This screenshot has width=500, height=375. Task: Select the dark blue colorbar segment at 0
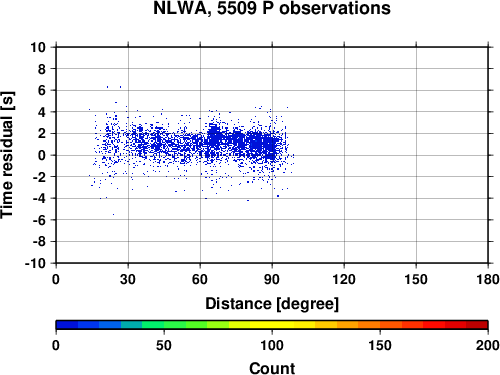(67, 325)
